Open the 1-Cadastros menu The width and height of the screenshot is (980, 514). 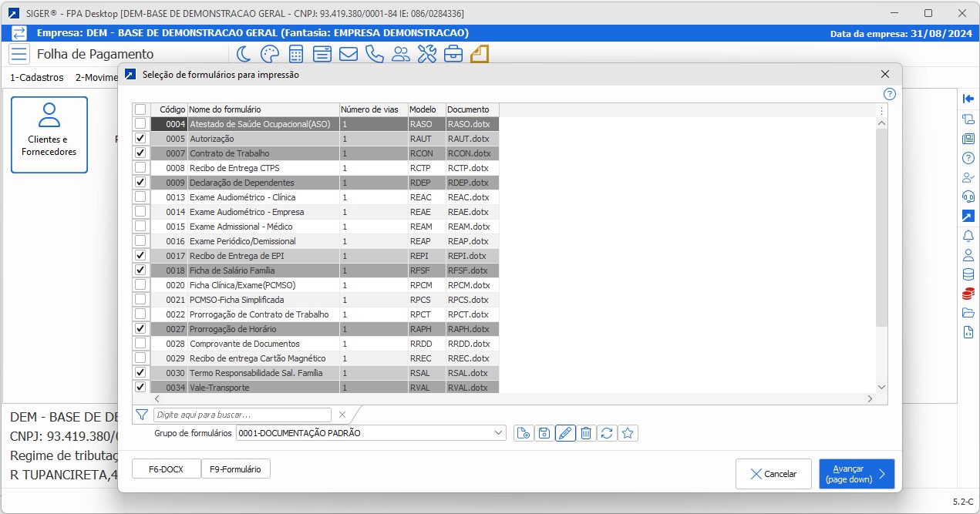(x=37, y=77)
